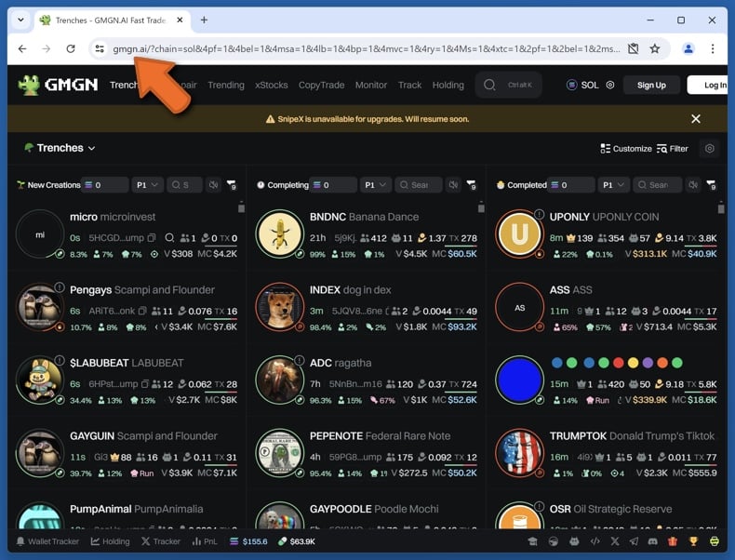Open the INDEX dog in dex avatar
The image size is (735, 560).
(280, 306)
